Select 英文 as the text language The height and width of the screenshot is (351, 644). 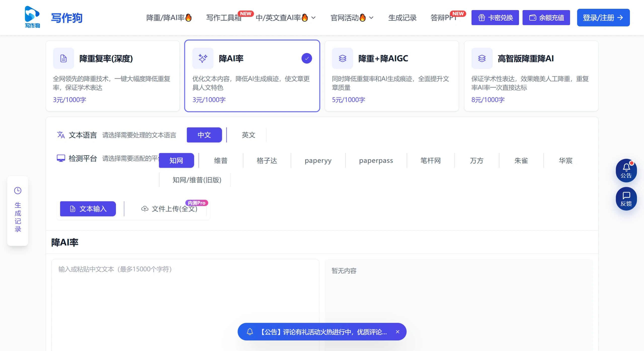pyautogui.click(x=249, y=135)
